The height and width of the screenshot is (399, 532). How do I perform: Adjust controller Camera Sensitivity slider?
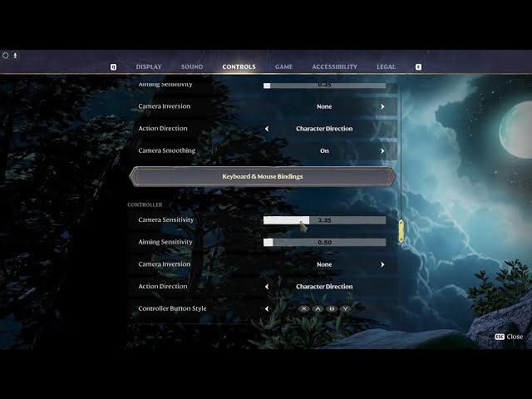click(324, 220)
